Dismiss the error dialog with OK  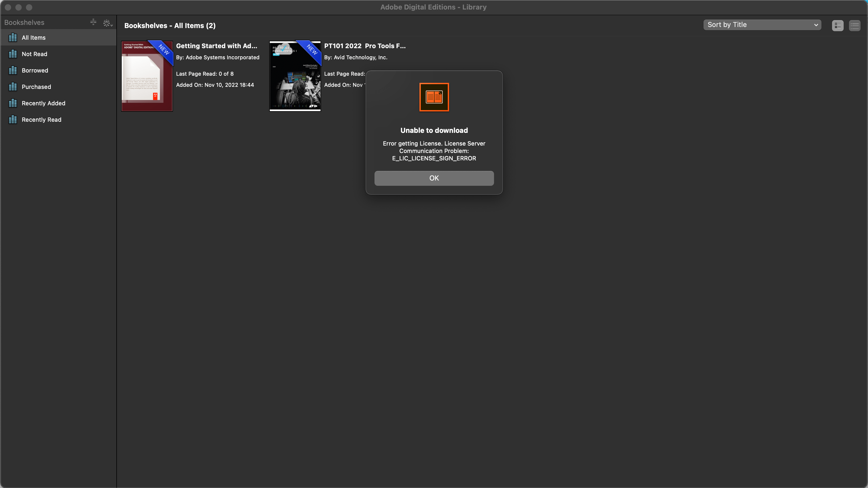434,178
